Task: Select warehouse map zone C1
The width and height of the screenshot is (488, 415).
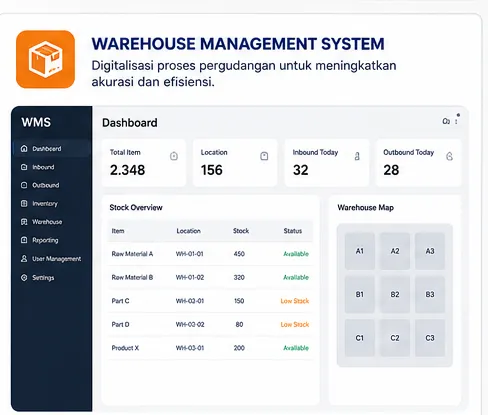Action: [360, 338]
